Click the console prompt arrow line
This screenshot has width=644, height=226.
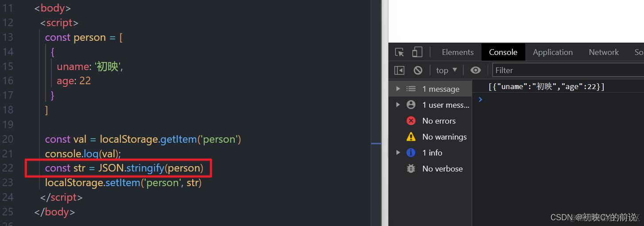click(x=558, y=99)
